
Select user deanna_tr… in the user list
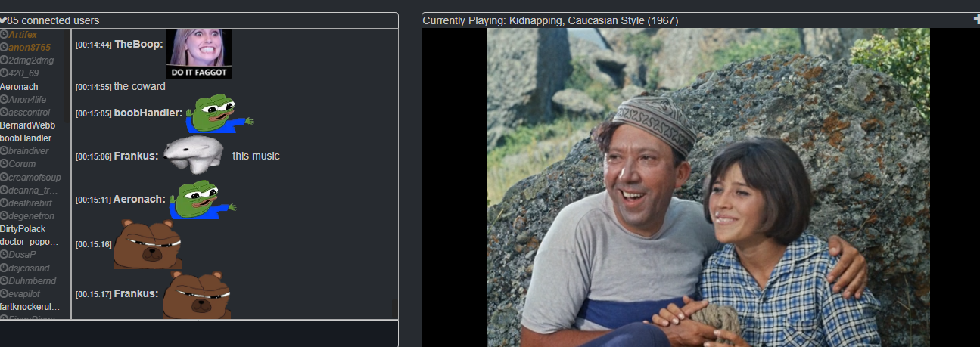(x=33, y=190)
